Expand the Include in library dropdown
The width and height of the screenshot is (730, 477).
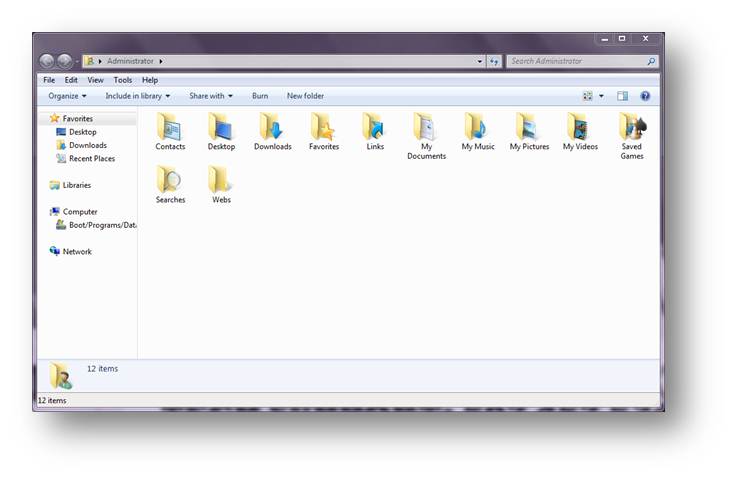tap(138, 96)
